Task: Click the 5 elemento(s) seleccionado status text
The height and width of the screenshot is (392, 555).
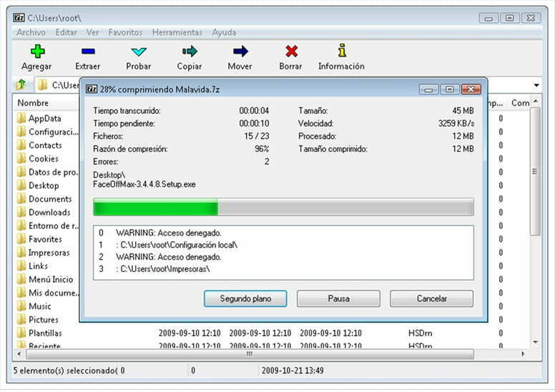Action: coord(66,371)
